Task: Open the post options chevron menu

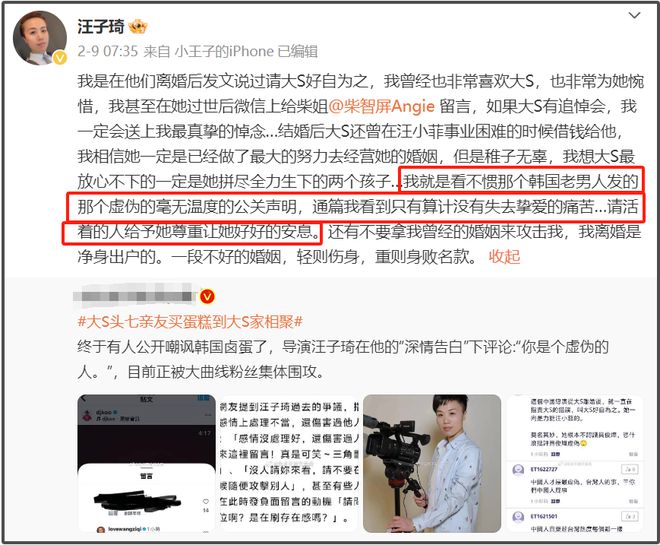Action: (x=634, y=16)
